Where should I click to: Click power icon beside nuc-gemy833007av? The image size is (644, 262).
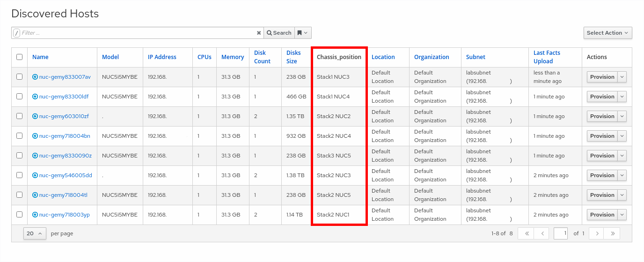[x=35, y=77]
